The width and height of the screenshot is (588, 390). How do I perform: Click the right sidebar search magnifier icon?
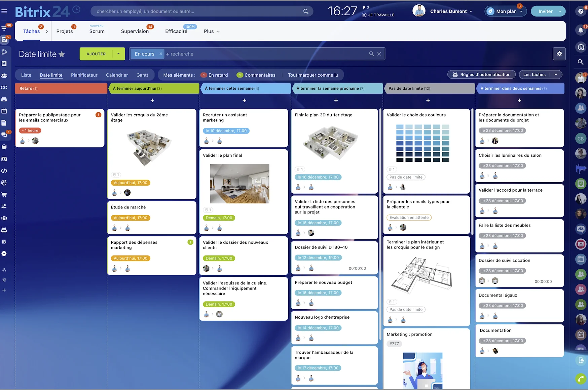581,62
